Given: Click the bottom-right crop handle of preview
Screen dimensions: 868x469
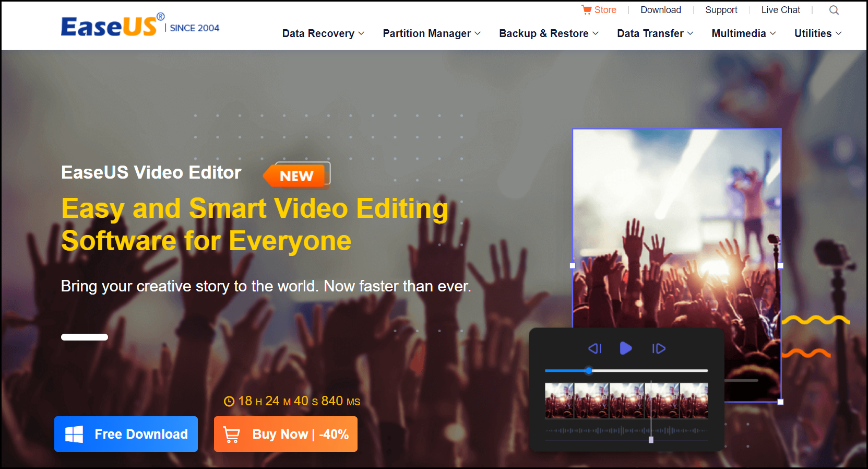Looking at the screenshot, I should [781, 402].
